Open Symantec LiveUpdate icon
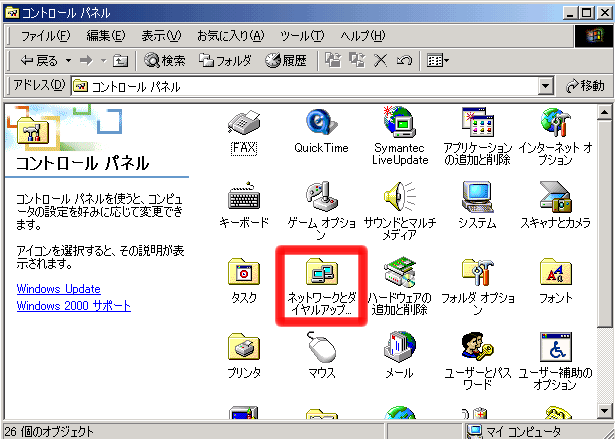Image resolution: width=615 pixels, height=439 pixels. click(400, 136)
